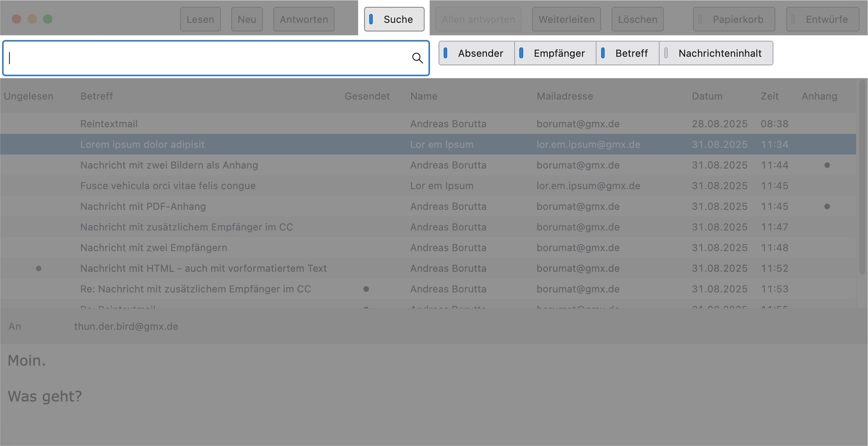Screen dimensions: 868x446
Task: Click the magnifying glass search icon
Action: [417, 58]
